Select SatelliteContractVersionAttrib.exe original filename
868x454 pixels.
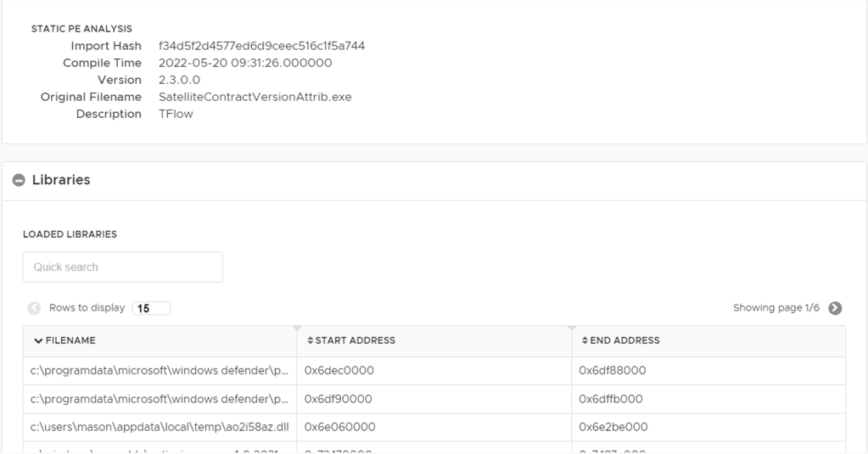click(x=255, y=97)
